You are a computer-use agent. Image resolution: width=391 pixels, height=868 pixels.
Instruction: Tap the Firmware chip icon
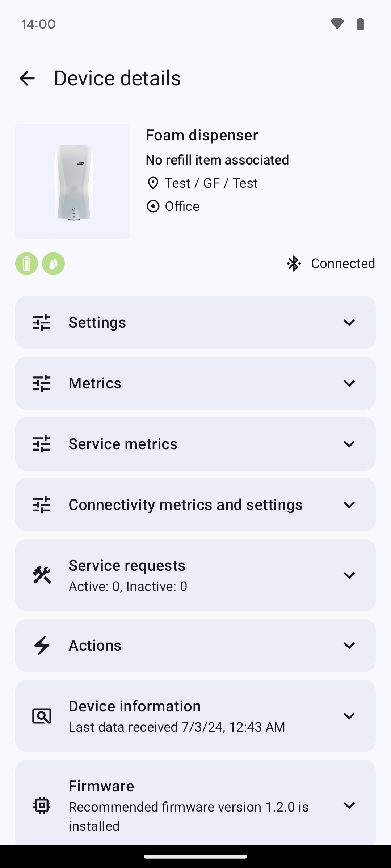coord(42,805)
